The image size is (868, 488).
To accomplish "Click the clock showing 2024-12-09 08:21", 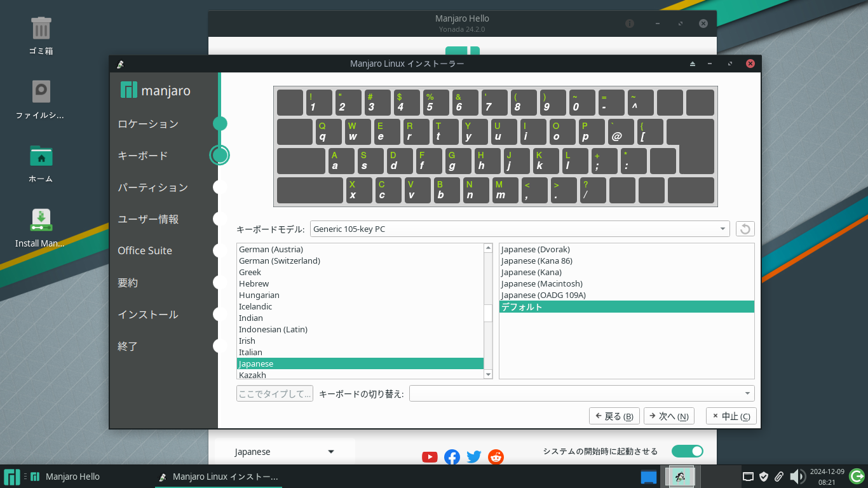I will 827,477.
